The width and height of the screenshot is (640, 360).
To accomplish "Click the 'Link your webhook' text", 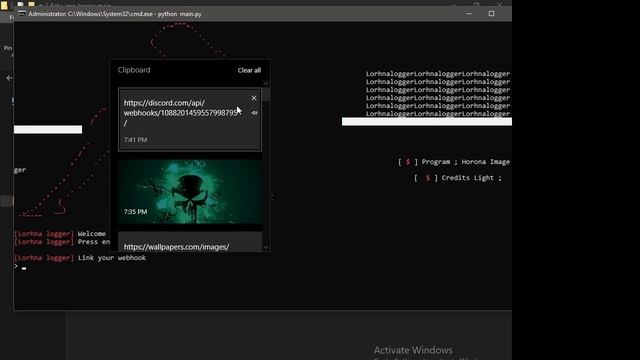I will pos(112,258).
